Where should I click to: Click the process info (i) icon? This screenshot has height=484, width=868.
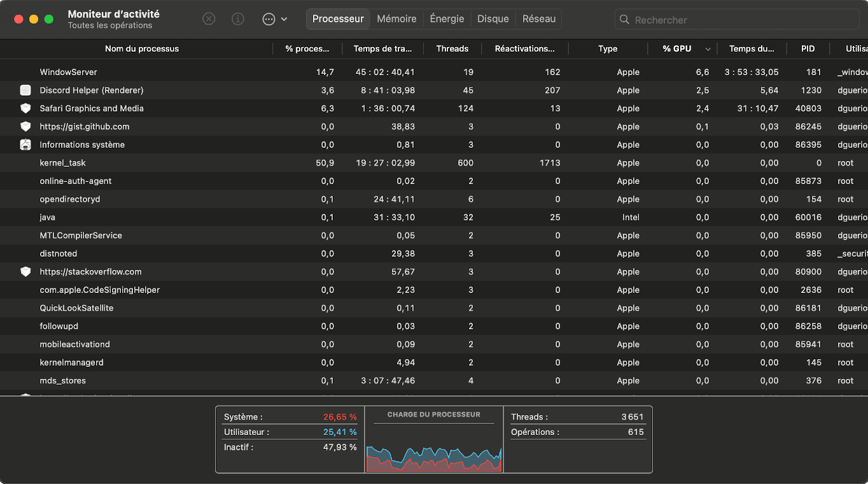coord(238,19)
